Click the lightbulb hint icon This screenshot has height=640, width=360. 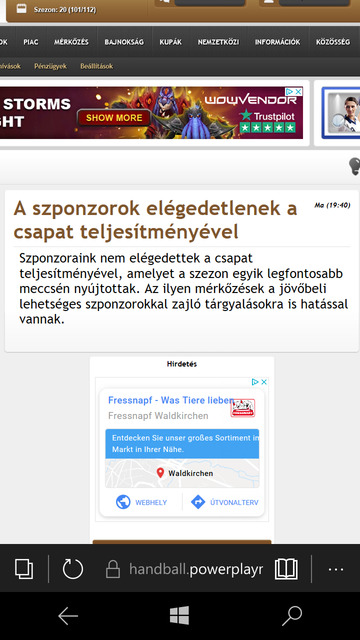click(354, 167)
